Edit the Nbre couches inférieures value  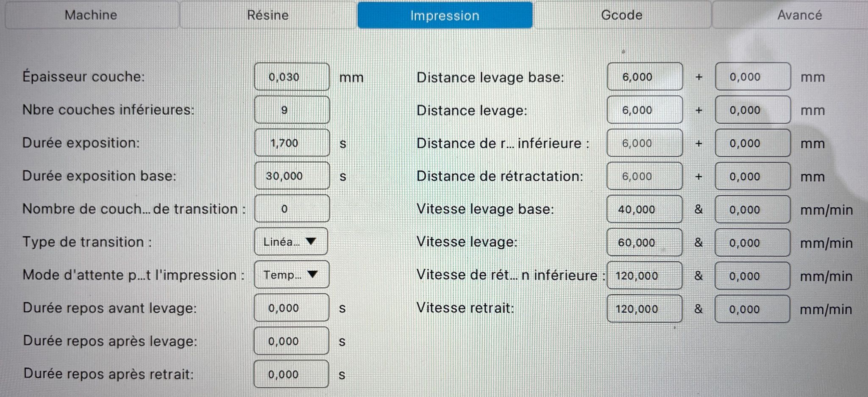tap(292, 110)
